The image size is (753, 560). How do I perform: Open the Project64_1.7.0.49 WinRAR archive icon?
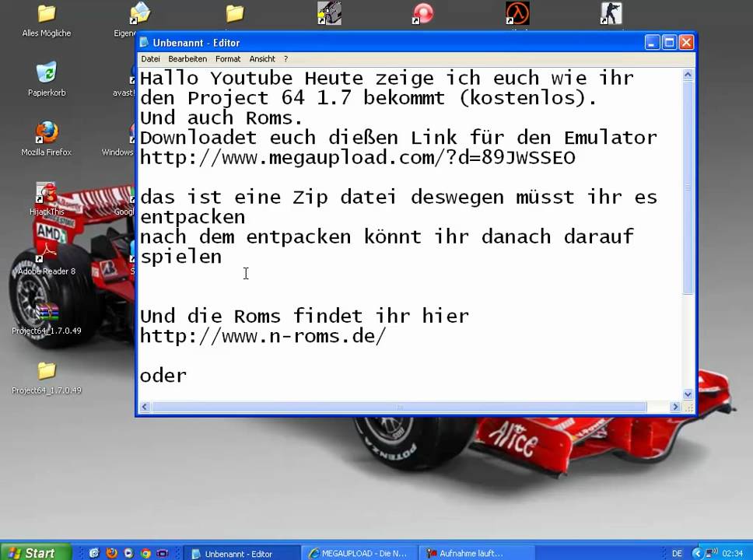coord(47,318)
